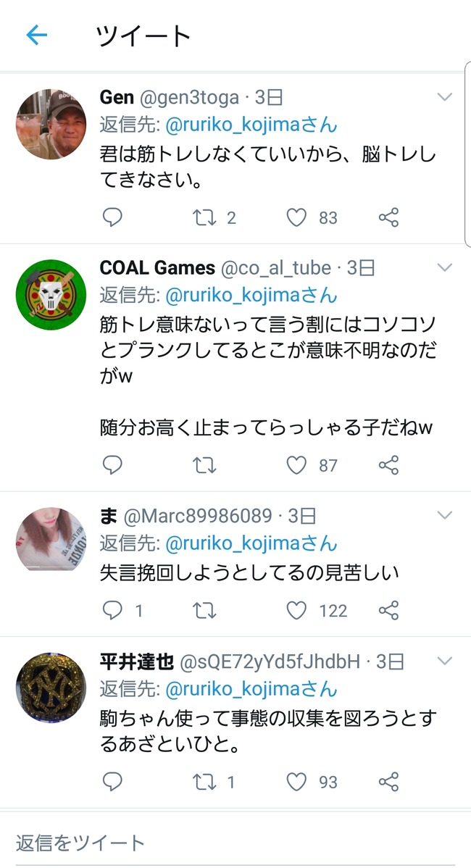The image size is (471, 868).
Task: Retweet Gen's tweet
Action: pyautogui.click(x=204, y=217)
